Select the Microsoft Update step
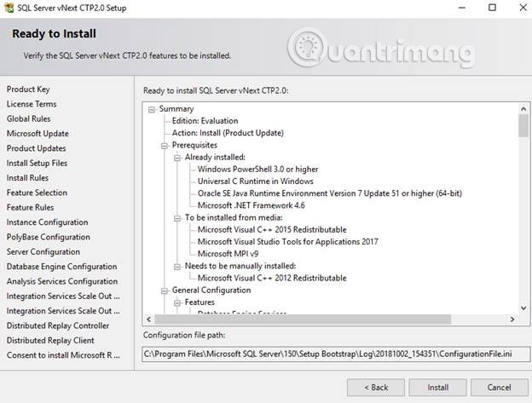 point(38,134)
